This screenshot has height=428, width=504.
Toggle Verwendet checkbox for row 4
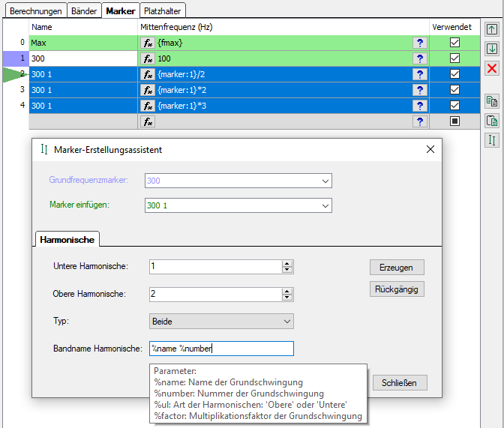(x=454, y=106)
